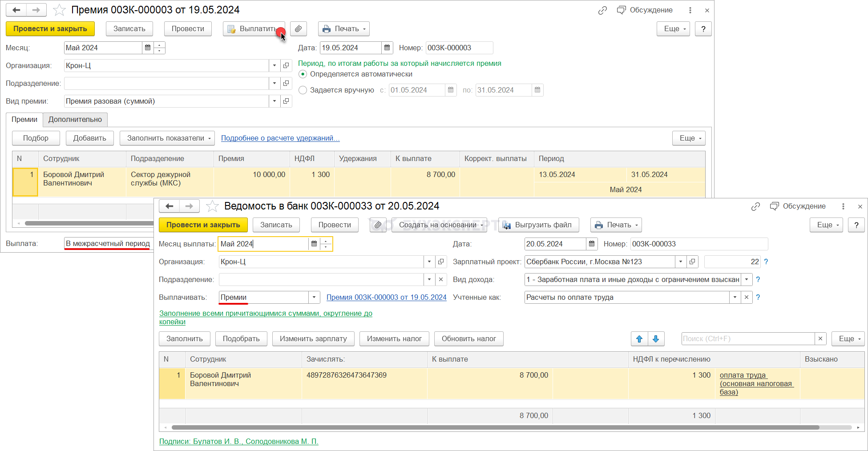Open the Премия 003К-000003 от 19.05.2024 link
868x451 pixels.
pos(386,297)
